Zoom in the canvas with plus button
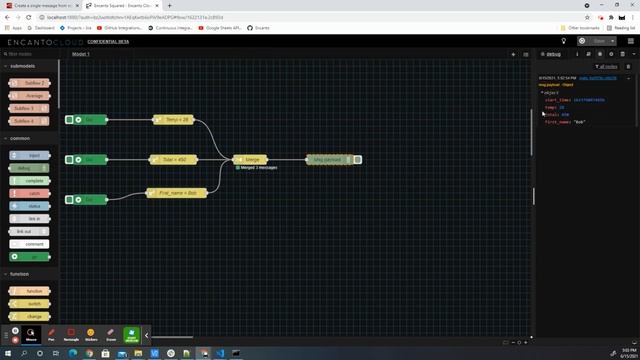 tap(526, 342)
